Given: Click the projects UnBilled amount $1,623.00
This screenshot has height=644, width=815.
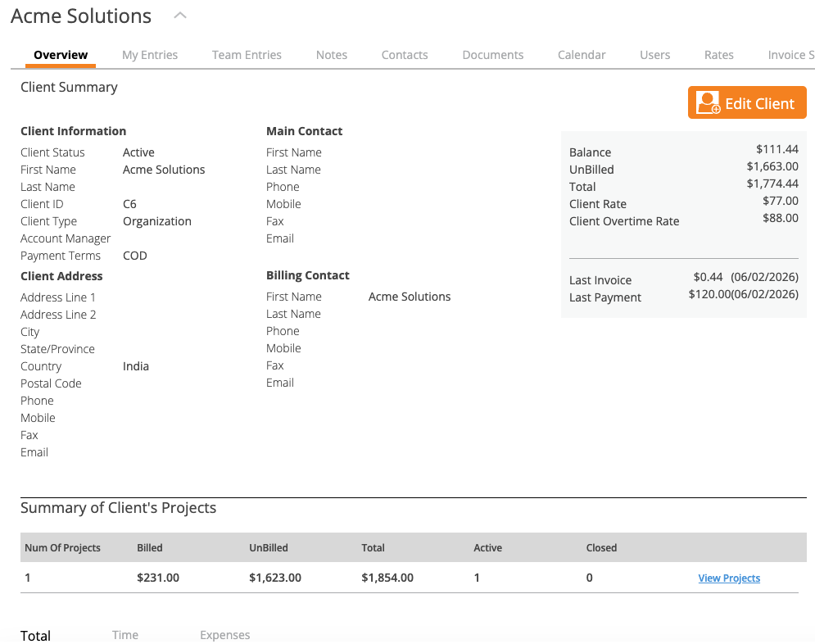Looking at the screenshot, I should (275, 578).
